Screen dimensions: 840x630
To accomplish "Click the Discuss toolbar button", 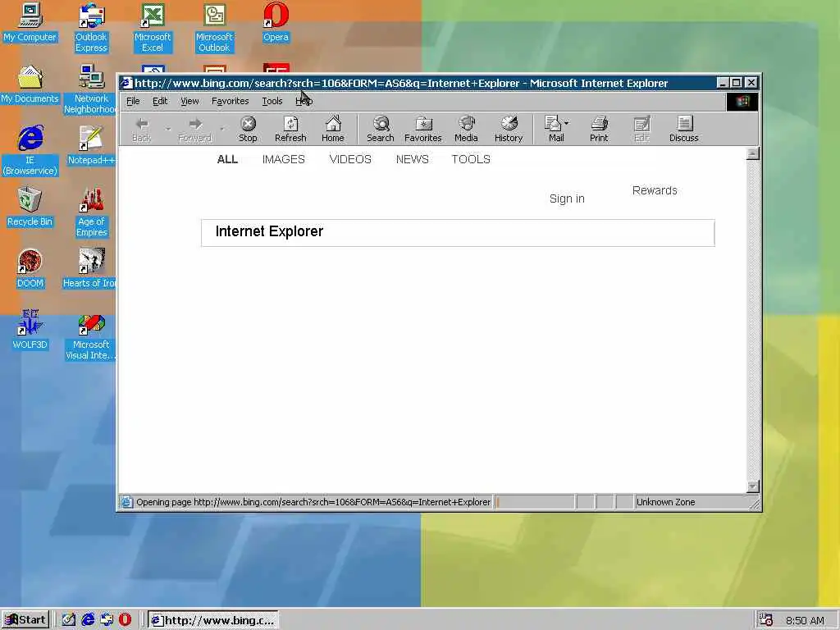I will (x=683, y=129).
